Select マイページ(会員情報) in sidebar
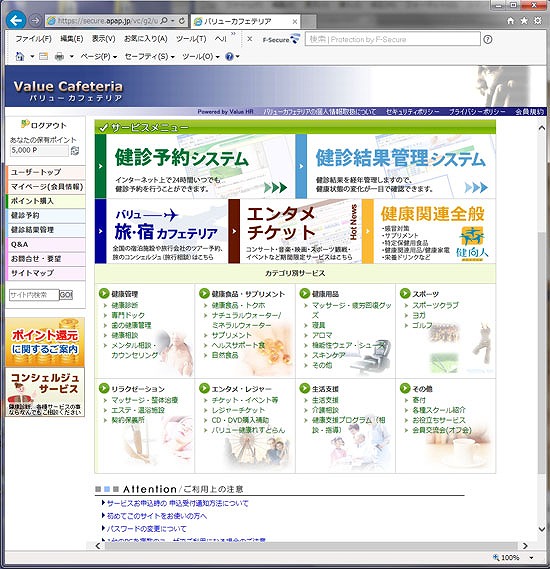The width and height of the screenshot is (550, 569). 46,187
